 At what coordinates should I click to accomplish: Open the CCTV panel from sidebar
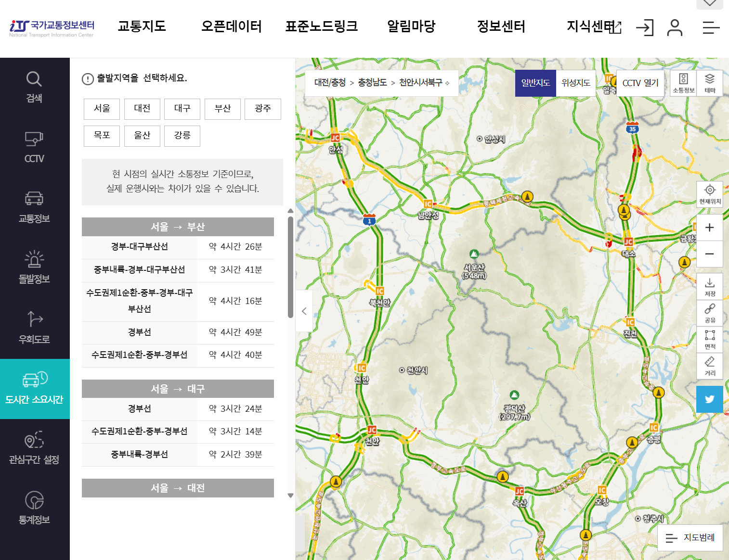click(x=34, y=147)
